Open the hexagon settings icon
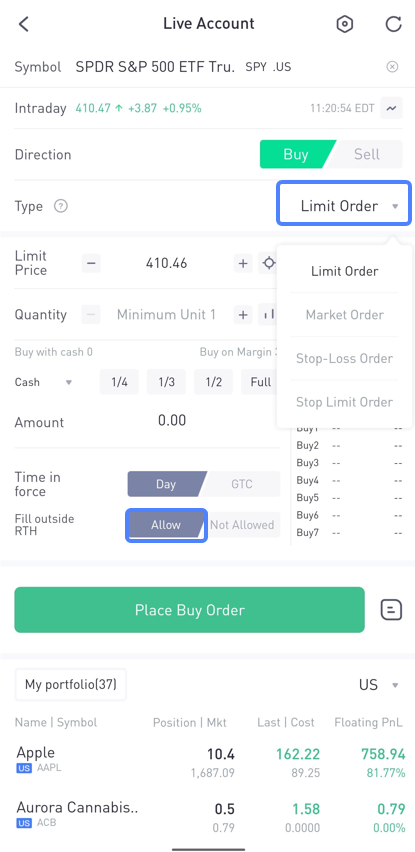 (x=345, y=24)
